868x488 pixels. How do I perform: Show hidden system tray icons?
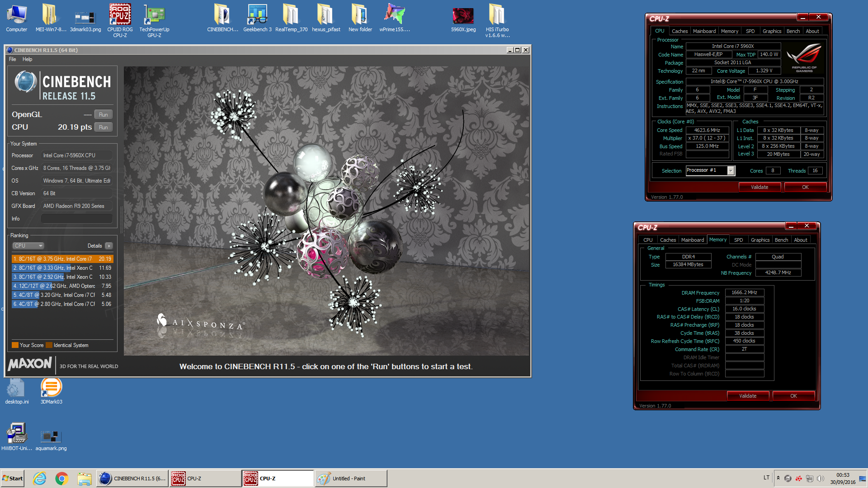click(x=778, y=478)
